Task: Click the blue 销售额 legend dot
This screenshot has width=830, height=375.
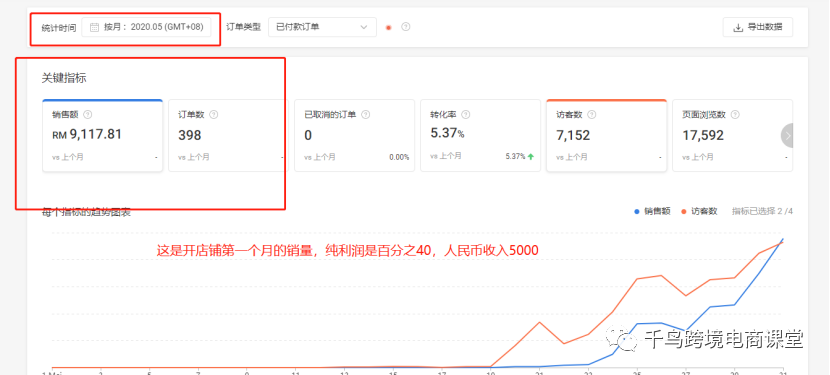Action: (637, 211)
